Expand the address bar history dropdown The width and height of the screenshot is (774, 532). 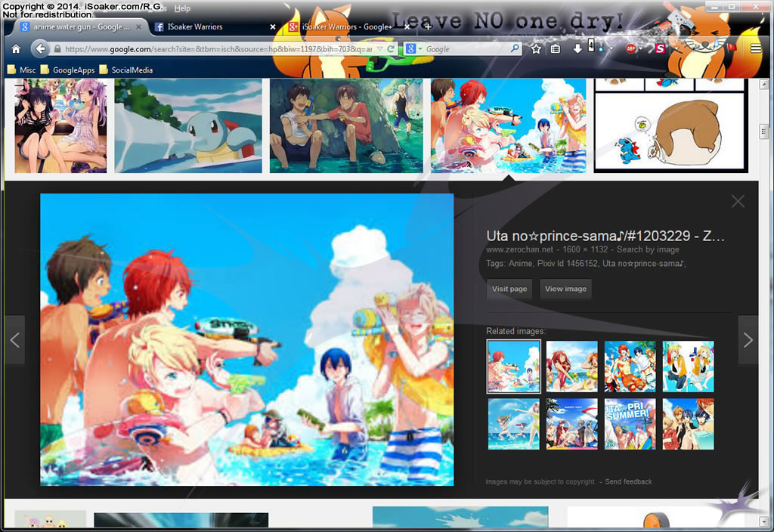[379, 48]
